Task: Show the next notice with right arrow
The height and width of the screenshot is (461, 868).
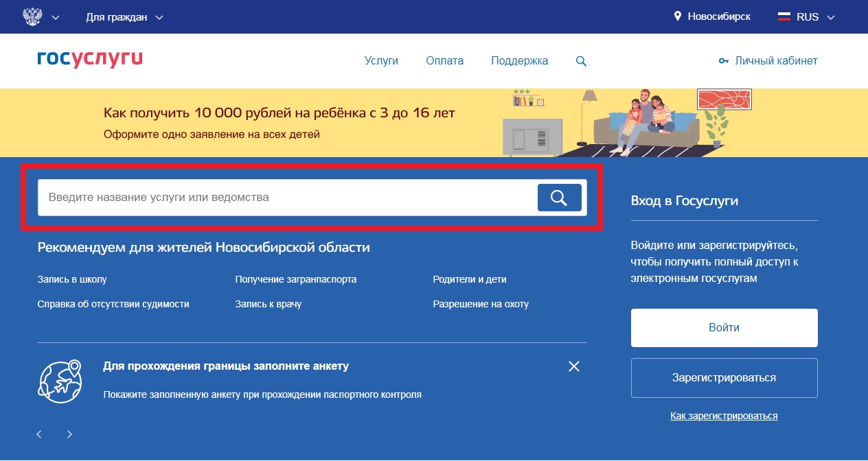Action: click(x=69, y=434)
